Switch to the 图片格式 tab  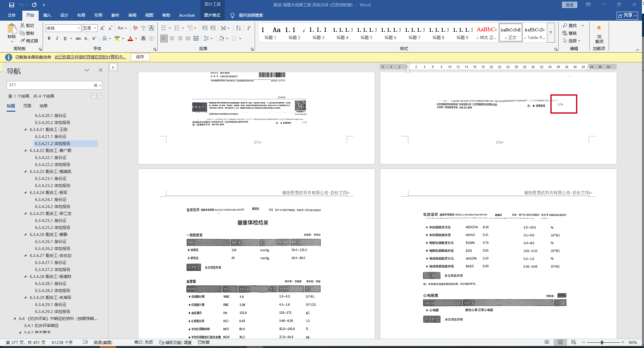tap(212, 15)
